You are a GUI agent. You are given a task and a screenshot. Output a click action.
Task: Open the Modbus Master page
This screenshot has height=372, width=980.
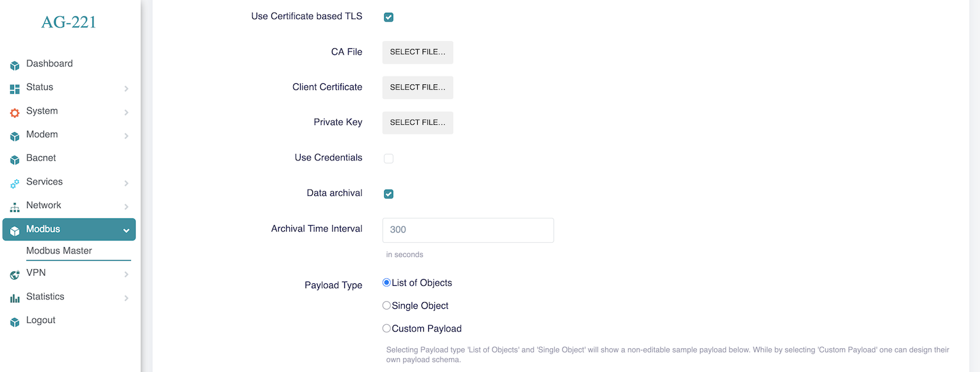[x=59, y=250]
